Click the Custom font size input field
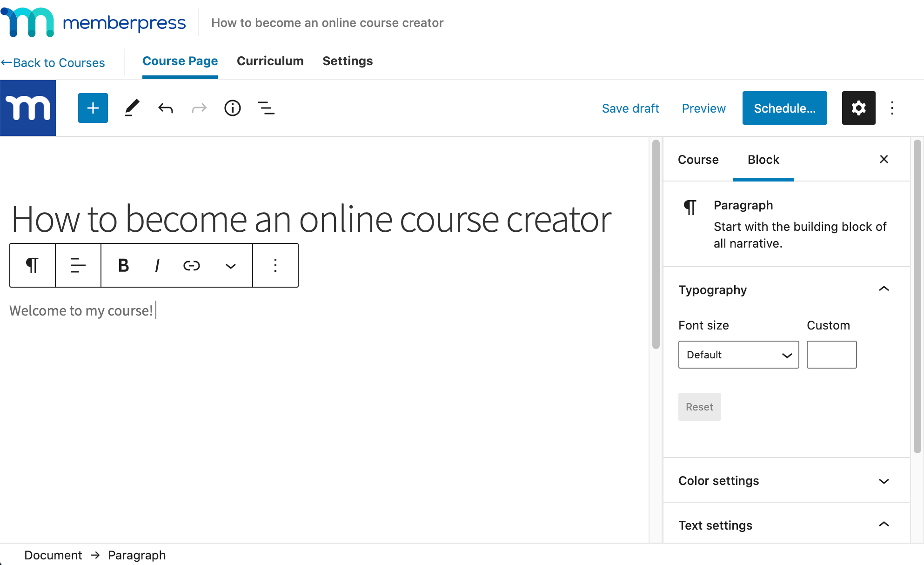Image resolution: width=924 pixels, height=565 pixels. 831,355
